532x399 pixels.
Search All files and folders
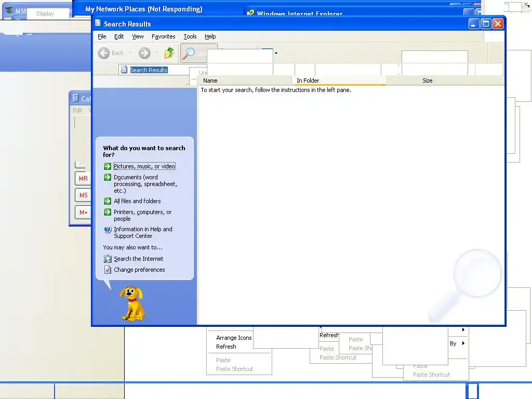(x=137, y=201)
